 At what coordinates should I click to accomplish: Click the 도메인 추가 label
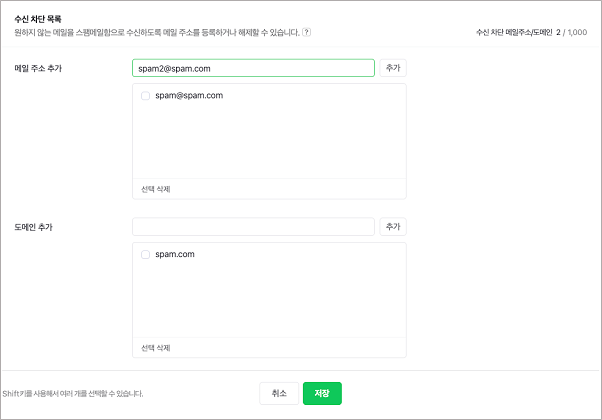click(x=33, y=227)
